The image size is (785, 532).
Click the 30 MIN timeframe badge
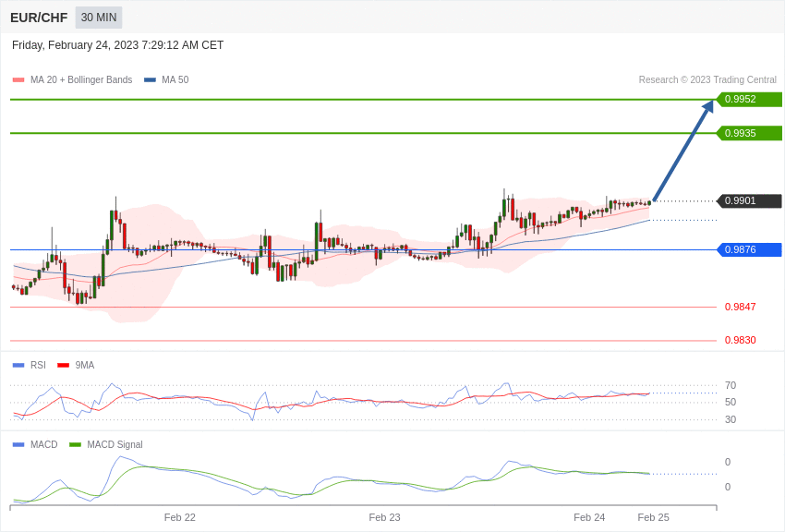click(99, 18)
